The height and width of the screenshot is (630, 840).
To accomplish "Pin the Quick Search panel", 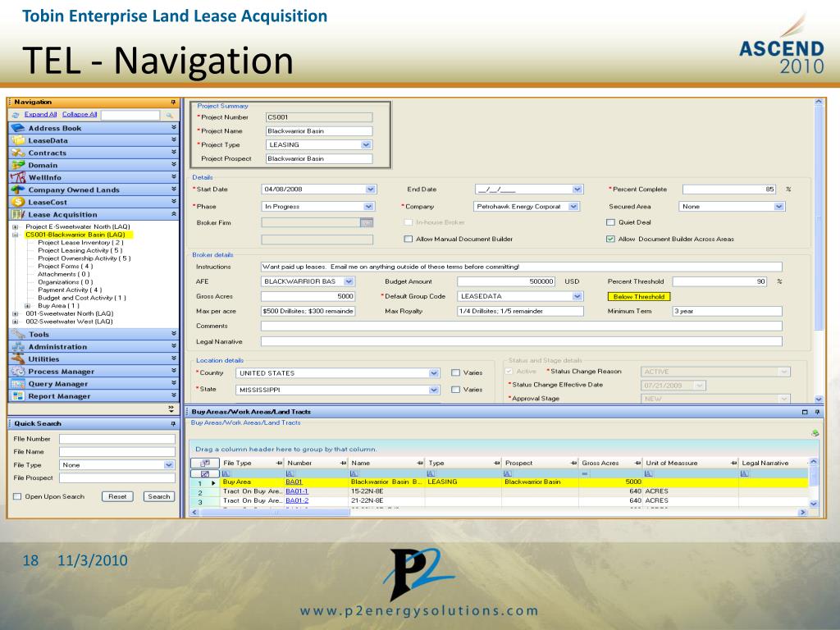I will tap(173, 423).
